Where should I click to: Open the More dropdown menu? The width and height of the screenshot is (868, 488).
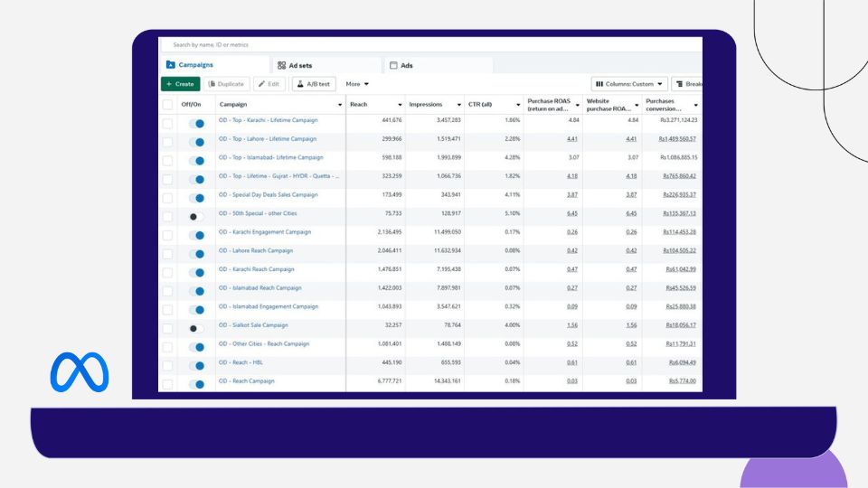pyautogui.click(x=357, y=84)
